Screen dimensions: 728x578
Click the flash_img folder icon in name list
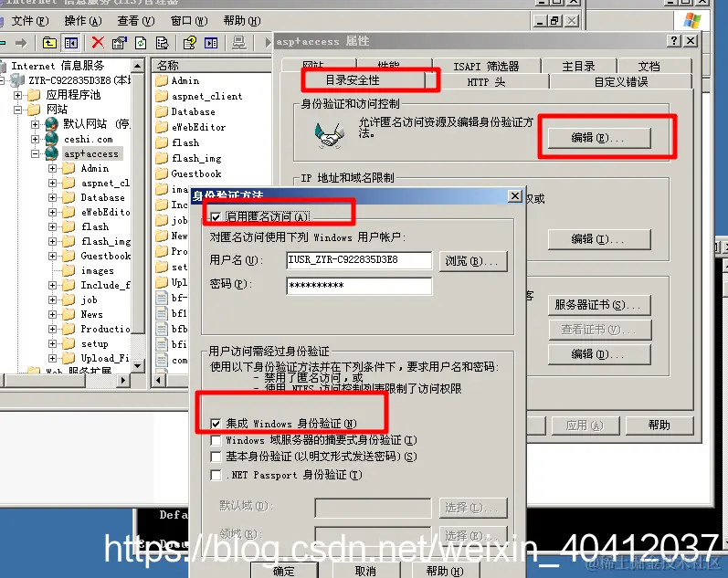coord(162,158)
